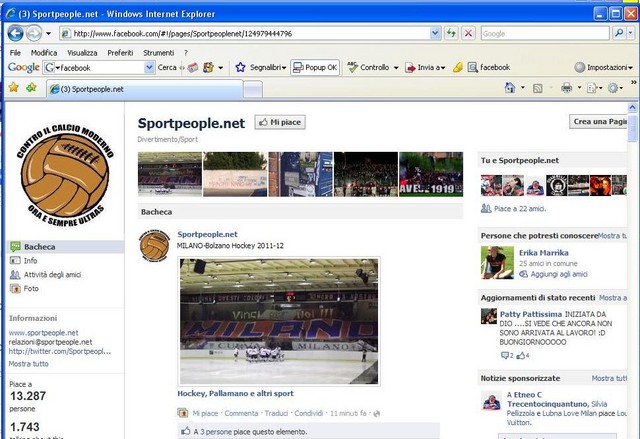Click the Refresh page icon
The width and height of the screenshot is (640, 439).
click(451, 33)
